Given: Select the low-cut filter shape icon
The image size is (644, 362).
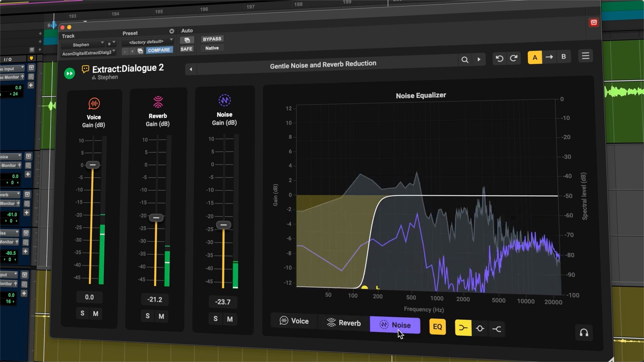Looking at the screenshot, I should (463, 328).
